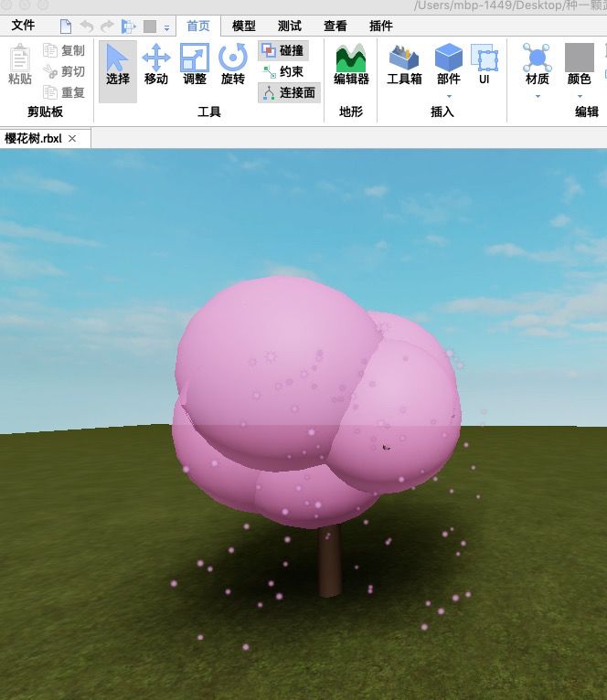This screenshot has width=607, height=700.
Task: Click the gray stop square icon
Action: click(x=150, y=27)
